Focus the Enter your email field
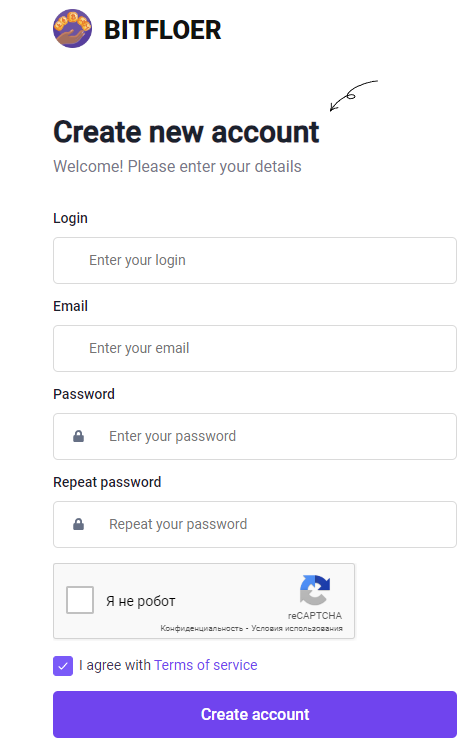475x754 pixels. [x=255, y=348]
